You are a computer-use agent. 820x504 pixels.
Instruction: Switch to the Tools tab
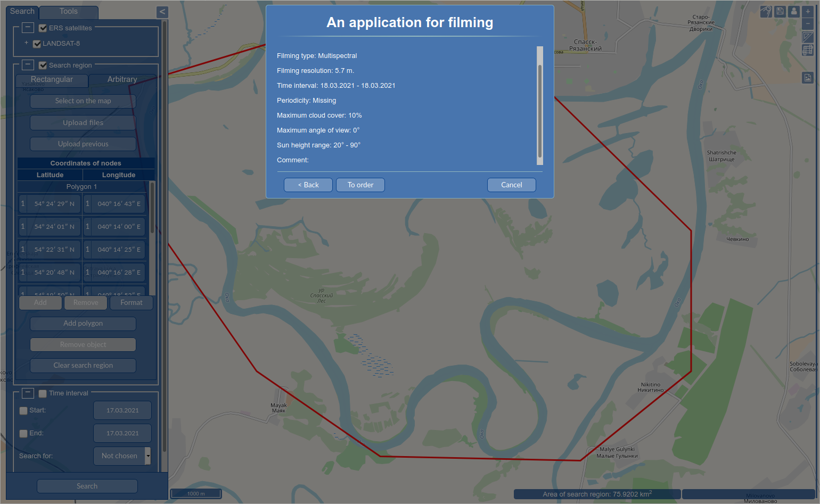69,12
